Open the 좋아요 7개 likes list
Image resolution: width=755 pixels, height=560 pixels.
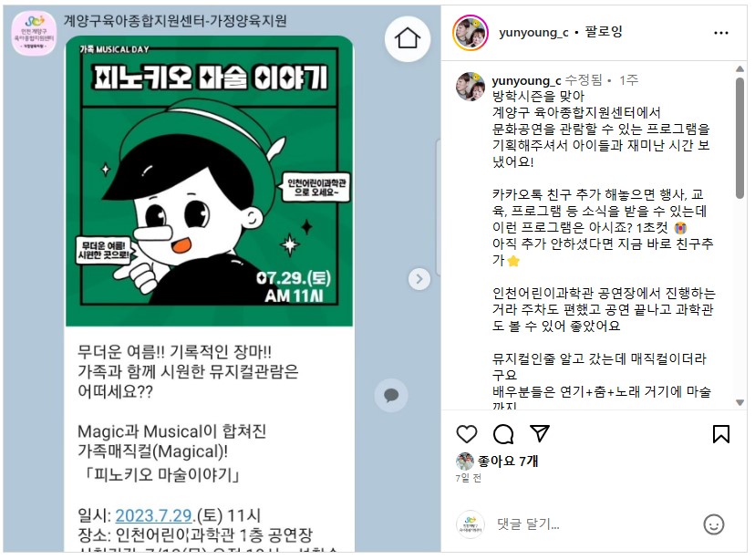[x=508, y=461]
